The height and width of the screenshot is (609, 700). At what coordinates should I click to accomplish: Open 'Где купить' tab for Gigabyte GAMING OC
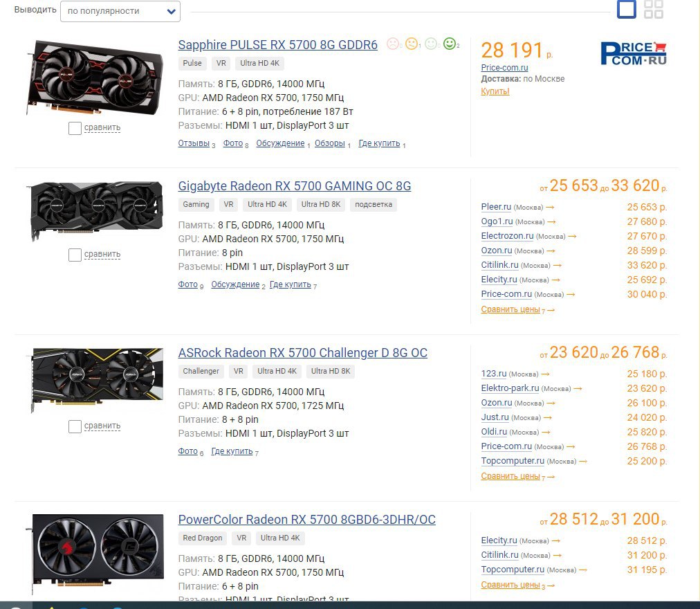[x=291, y=284]
